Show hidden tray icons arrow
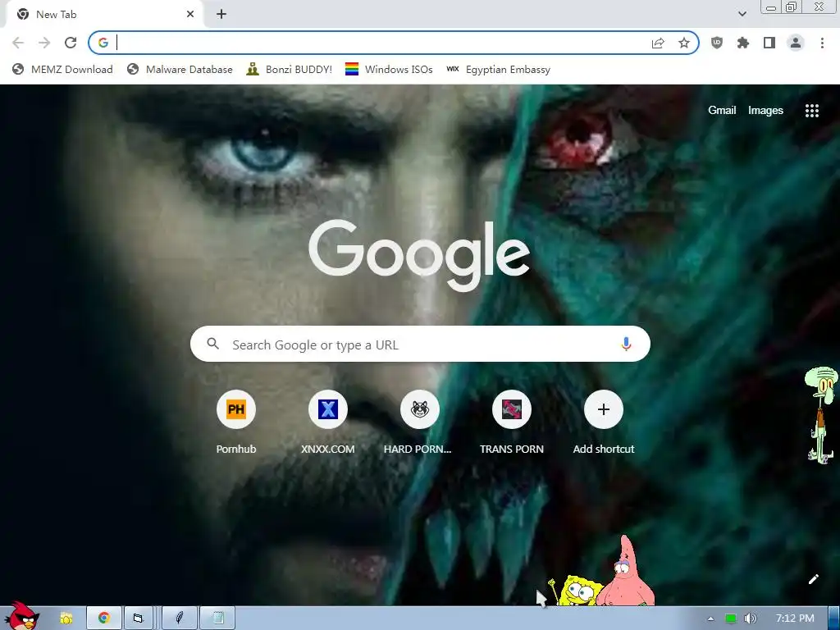Viewport: 840px width, 630px height. pyautogui.click(x=710, y=619)
